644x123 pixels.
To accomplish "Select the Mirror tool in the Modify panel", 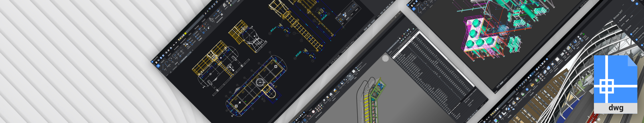I will (x=197, y=35).
